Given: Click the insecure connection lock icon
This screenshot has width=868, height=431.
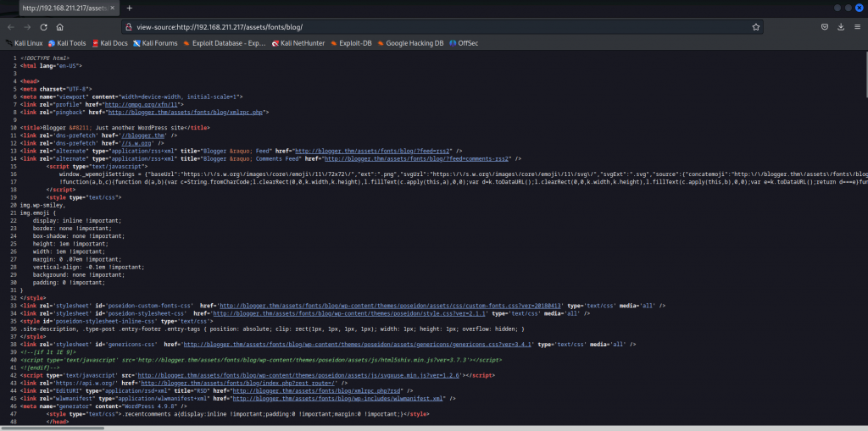Looking at the screenshot, I should (129, 26).
